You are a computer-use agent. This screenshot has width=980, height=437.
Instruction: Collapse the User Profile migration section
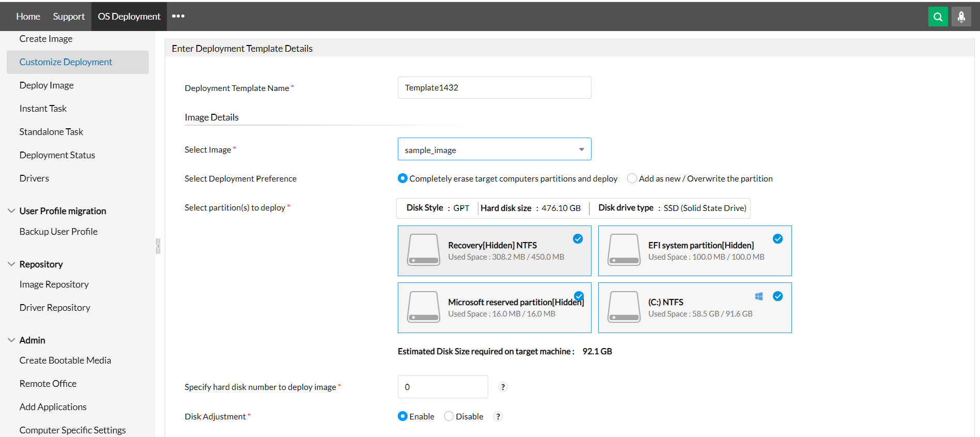coord(11,211)
